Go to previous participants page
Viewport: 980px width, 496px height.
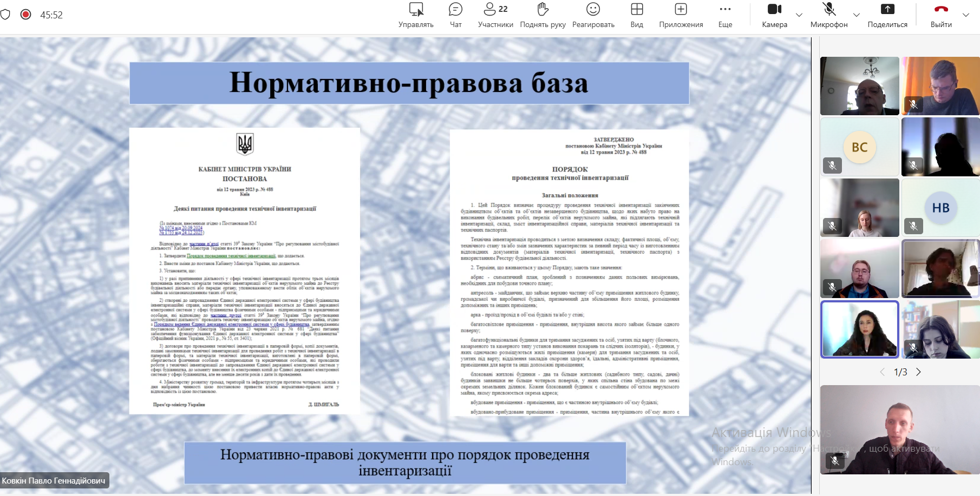[x=883, y=372]
